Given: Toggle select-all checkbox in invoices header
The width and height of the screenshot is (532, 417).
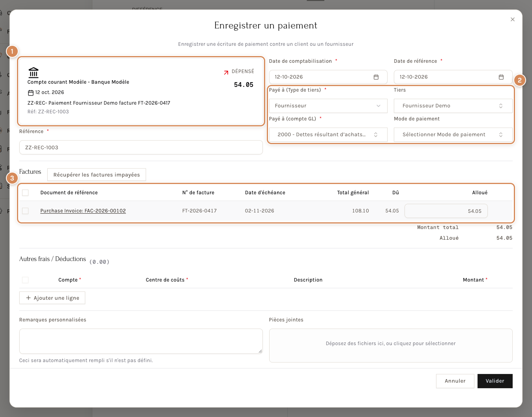Looking at the screenshot, I should click(25, 193).
